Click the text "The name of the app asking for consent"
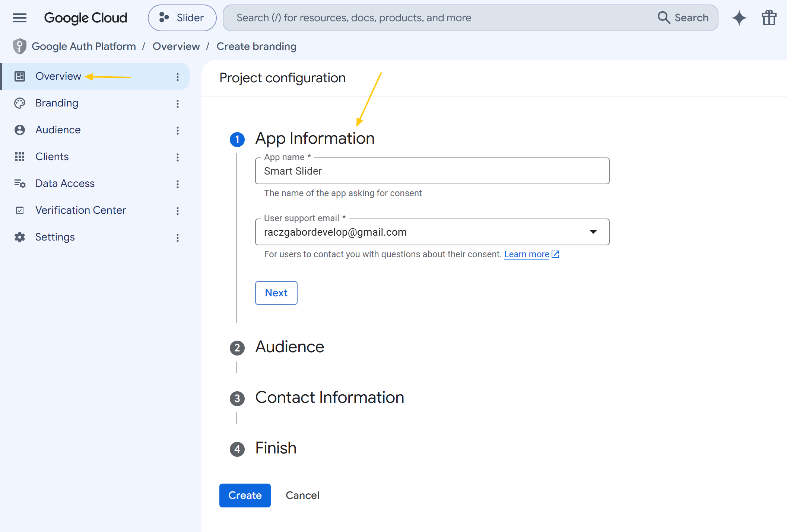Screen dimensions: 787x532 click(343, 193)
